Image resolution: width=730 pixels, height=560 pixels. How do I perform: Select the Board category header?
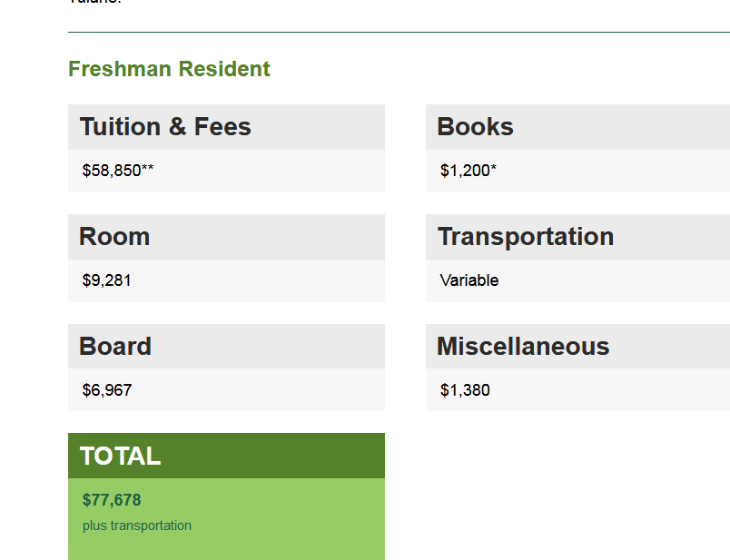click(x=115, y=347)
